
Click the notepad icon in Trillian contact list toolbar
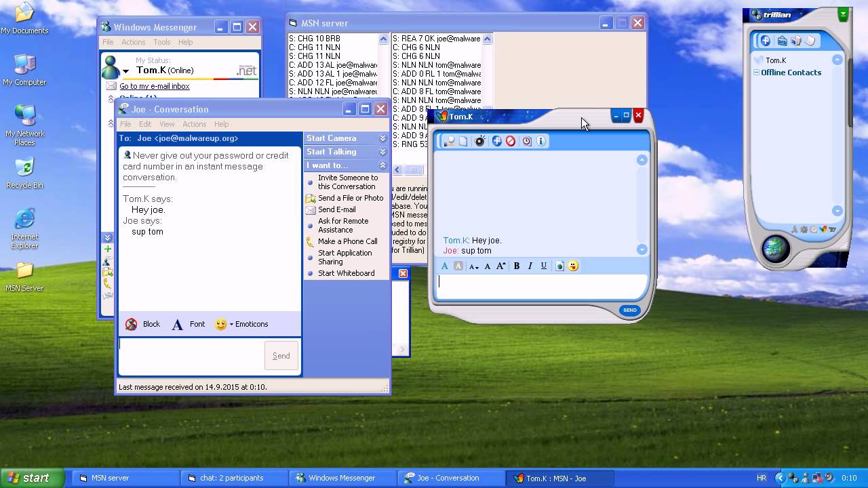point(810,41)
